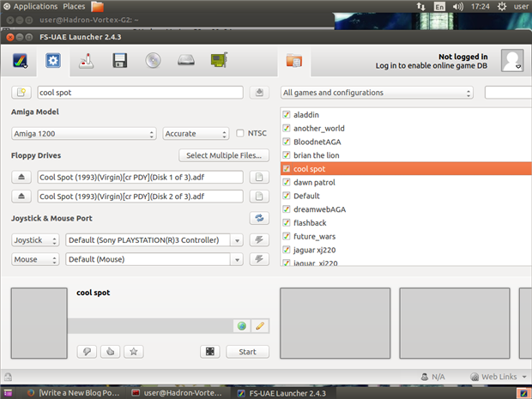This screenshot has height=399, width=532.
Task: Open the Accurate accuracy dropdown
Action: [x=196, y=134]
